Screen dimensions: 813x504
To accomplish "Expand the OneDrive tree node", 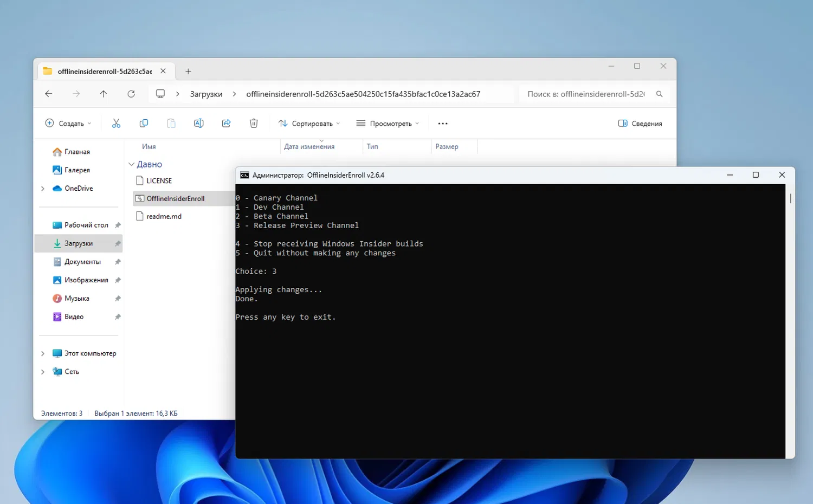I will click(43, 189).
